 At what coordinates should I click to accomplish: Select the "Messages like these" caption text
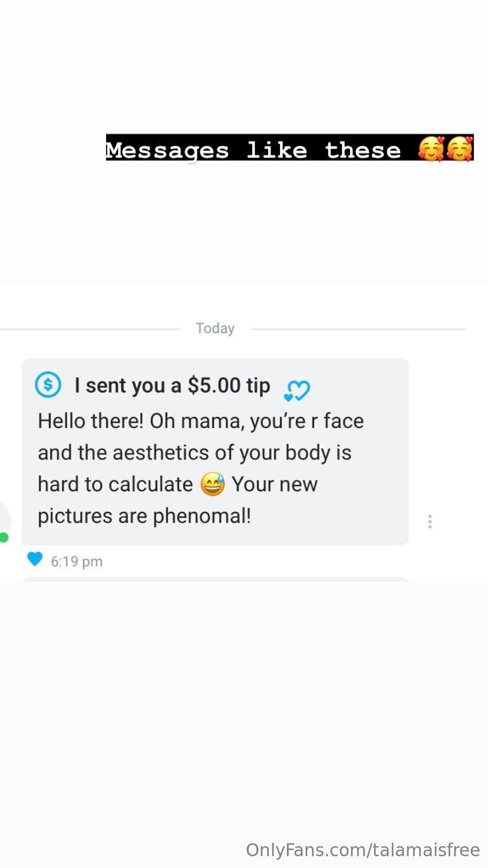pos(253,150)
